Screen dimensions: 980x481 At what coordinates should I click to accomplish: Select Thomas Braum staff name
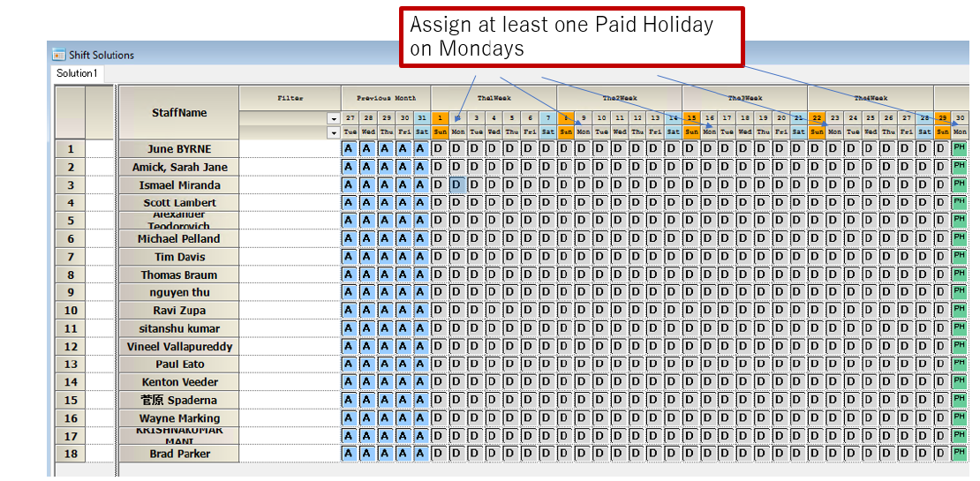point(179,274)
